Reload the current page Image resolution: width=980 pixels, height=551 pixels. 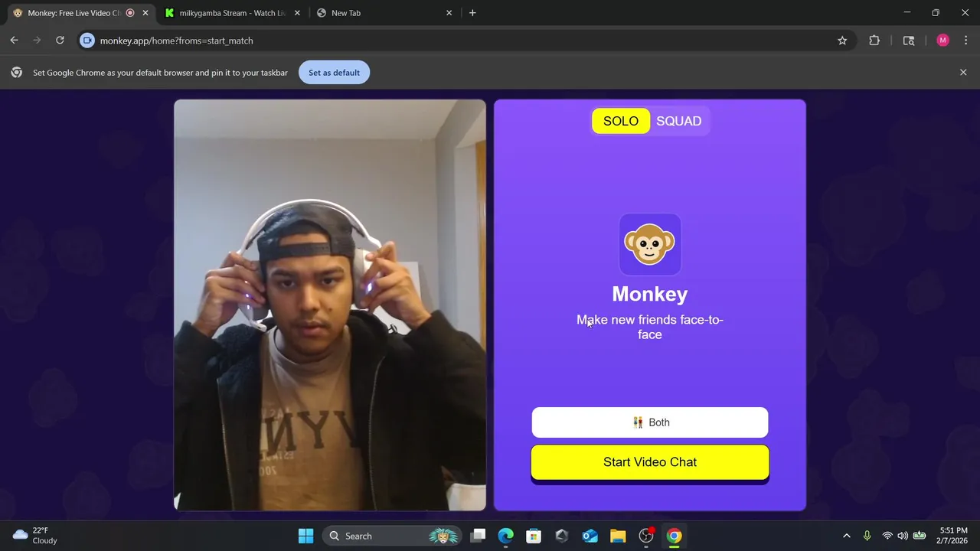[60, 41]
